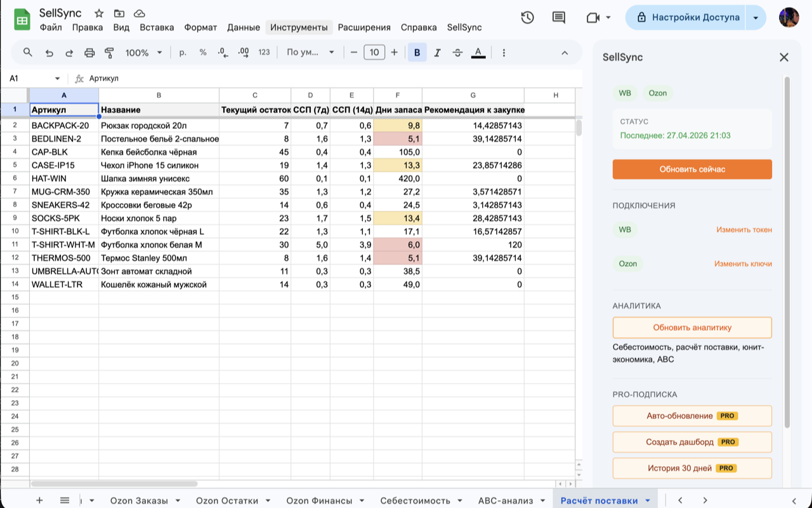Increase decimal places

(x=243, y=53)
